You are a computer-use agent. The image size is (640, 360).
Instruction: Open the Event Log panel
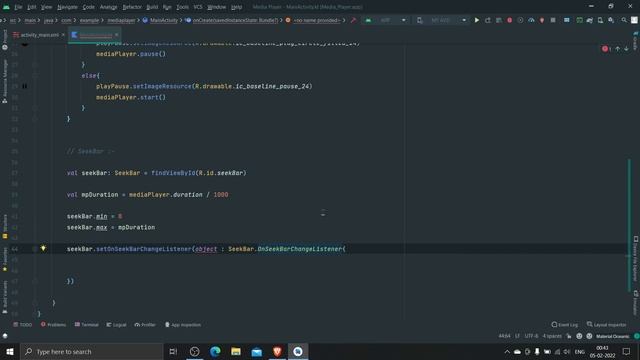coord(564,325)
